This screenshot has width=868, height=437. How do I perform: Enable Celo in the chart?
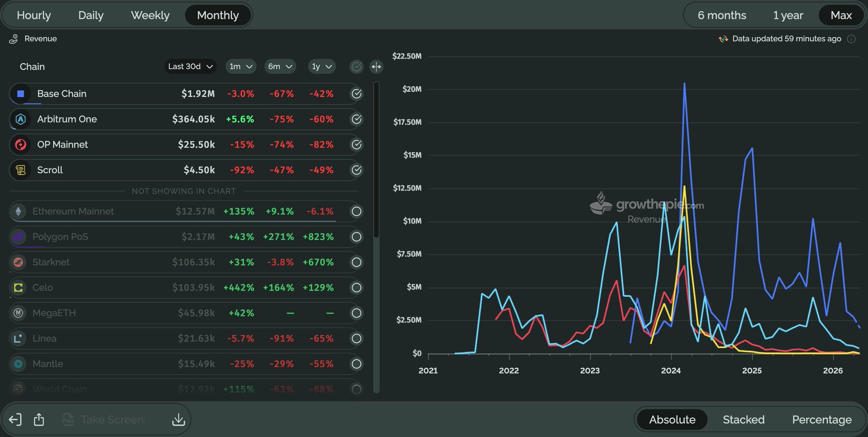357,287
